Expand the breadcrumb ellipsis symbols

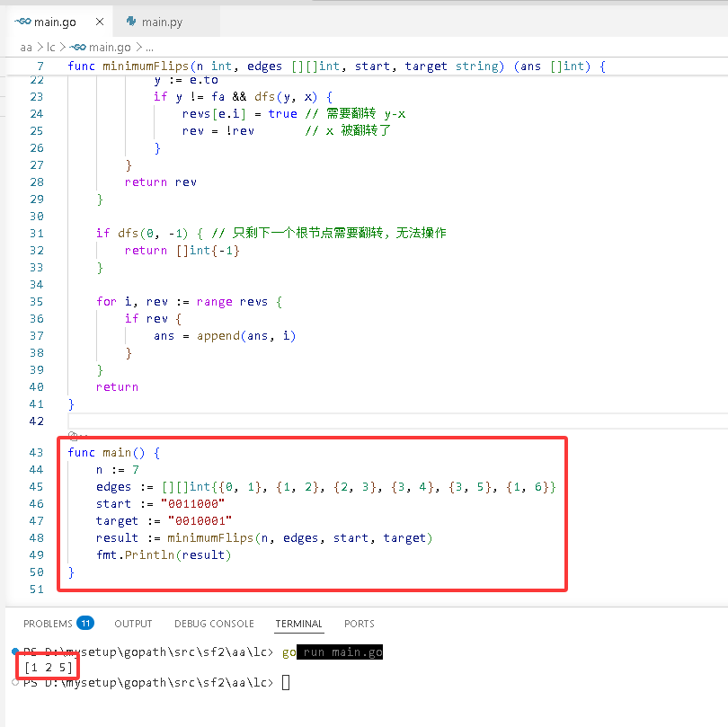click(149, 48)
